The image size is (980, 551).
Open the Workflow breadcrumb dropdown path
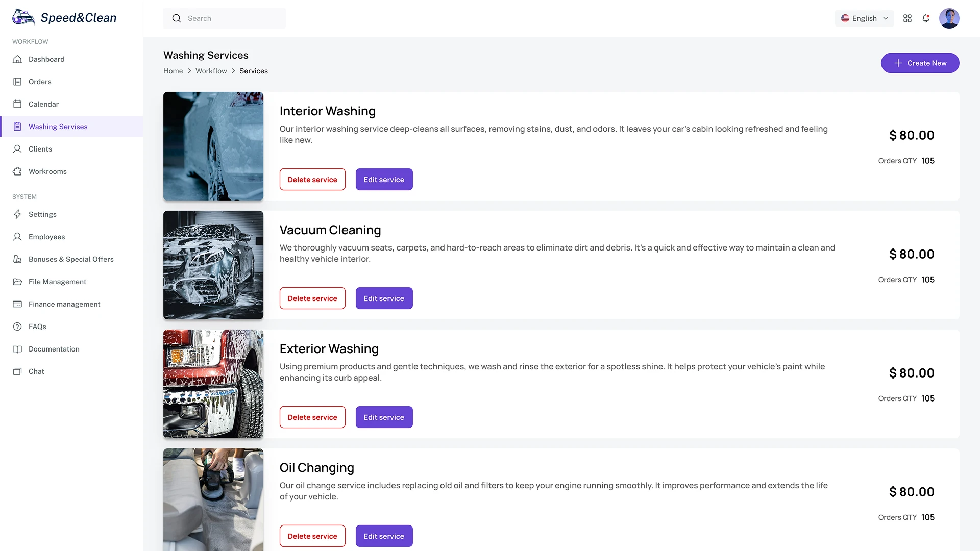click(211, 71)
